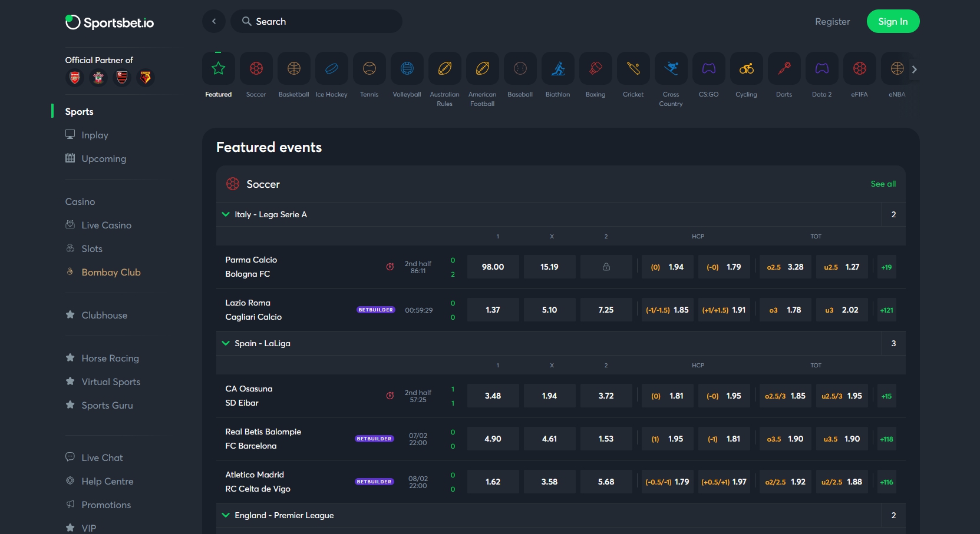Open the Help Centre
The width and height of the screenshot is (980, 534).
coord(107,481)
